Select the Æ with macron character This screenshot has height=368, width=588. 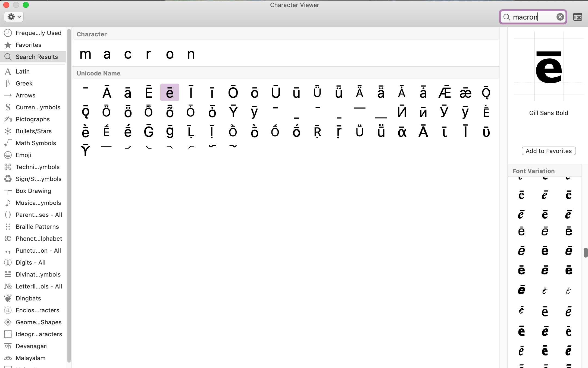445,93
